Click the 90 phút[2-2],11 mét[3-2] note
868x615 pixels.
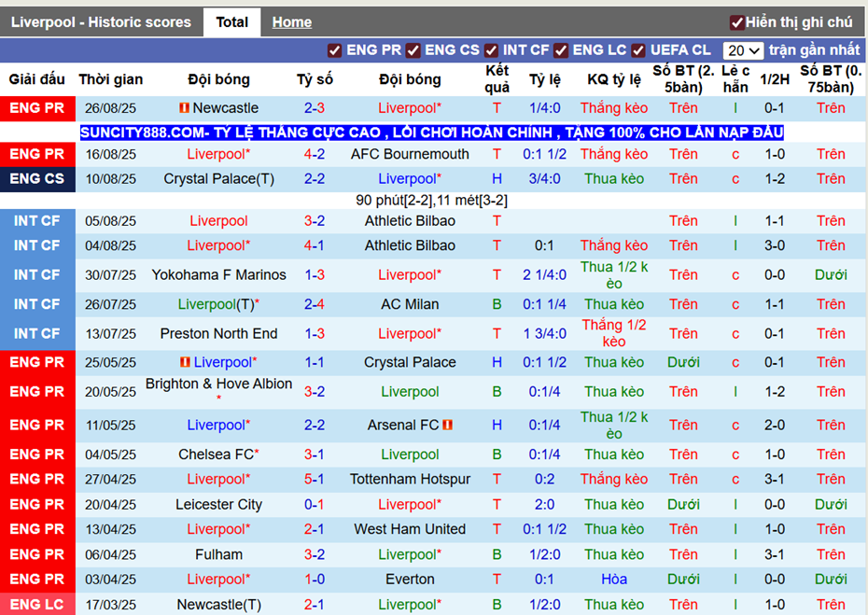[432, 201]
